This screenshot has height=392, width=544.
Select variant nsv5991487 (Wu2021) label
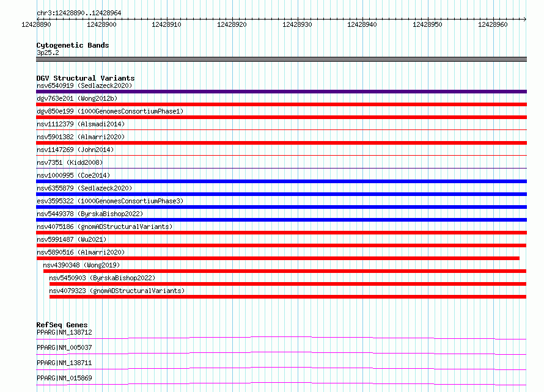(72, 239)
